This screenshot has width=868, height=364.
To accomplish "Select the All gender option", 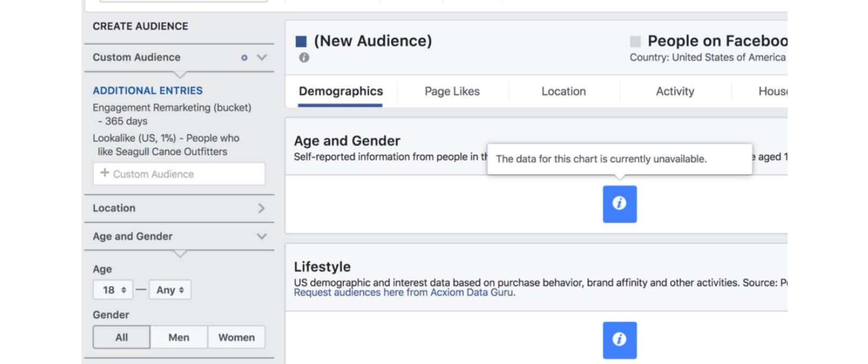I will (122, 337).
